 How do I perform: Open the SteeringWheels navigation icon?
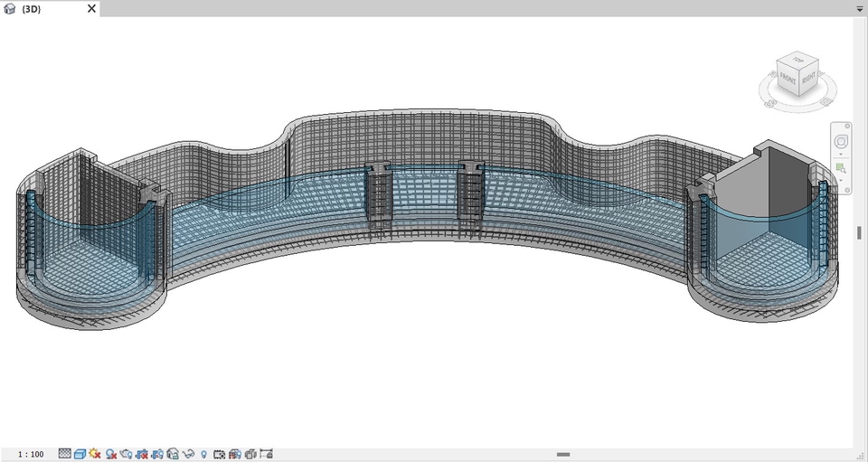[841, 142]
